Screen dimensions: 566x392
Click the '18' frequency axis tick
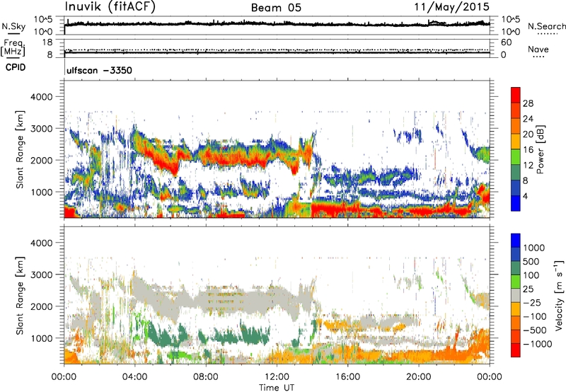(47, 42)
